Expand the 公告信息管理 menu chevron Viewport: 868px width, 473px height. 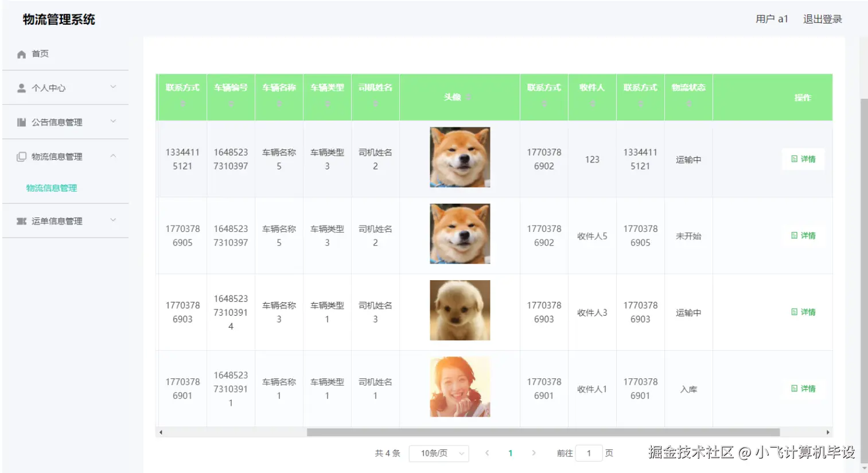[113, 122]
